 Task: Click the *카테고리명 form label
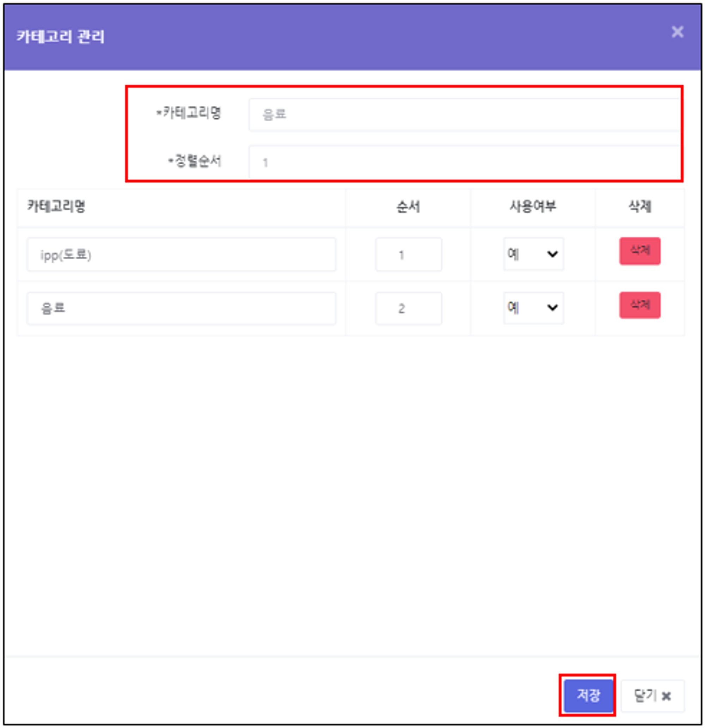(189, 112)
